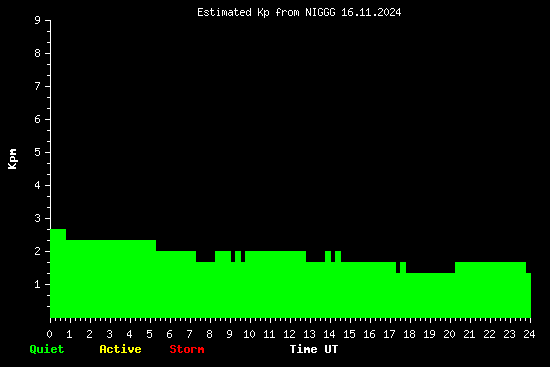
Task: Click the red Storm legend label
Action: pos(187,349)
